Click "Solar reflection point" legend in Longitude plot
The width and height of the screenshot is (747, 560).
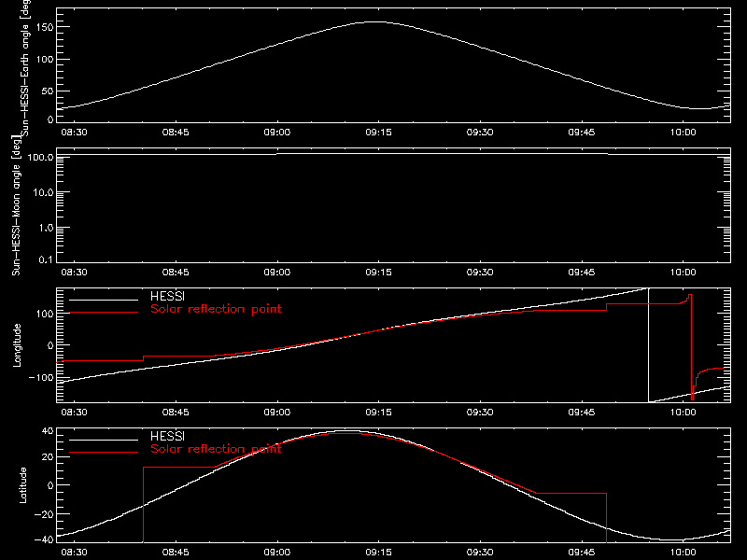click(216, 309)
